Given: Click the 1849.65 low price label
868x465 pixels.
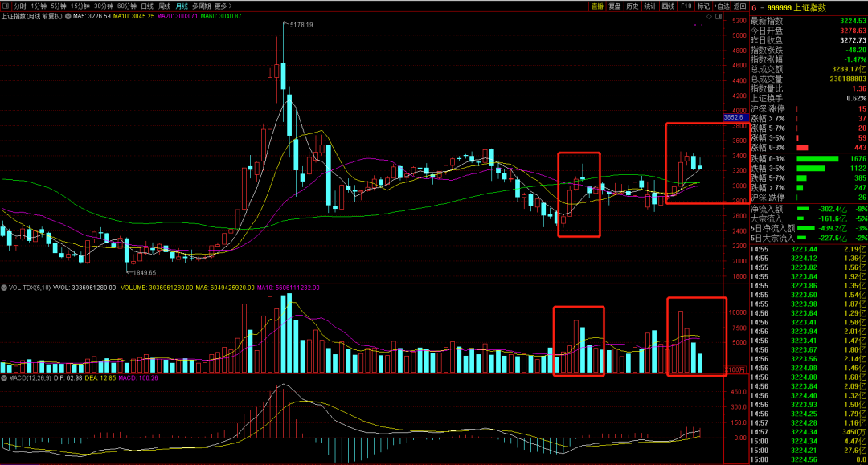Looking at the screenshot, I should tap(144, 272).
